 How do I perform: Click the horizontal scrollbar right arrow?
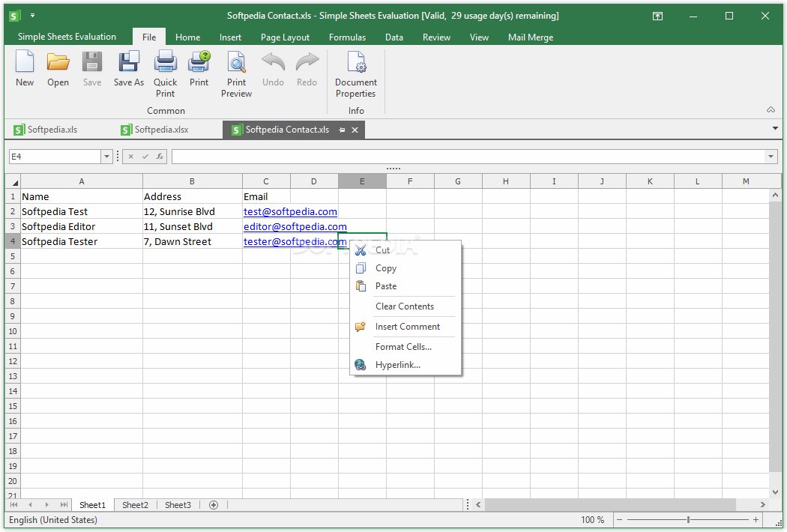[763, 505]
